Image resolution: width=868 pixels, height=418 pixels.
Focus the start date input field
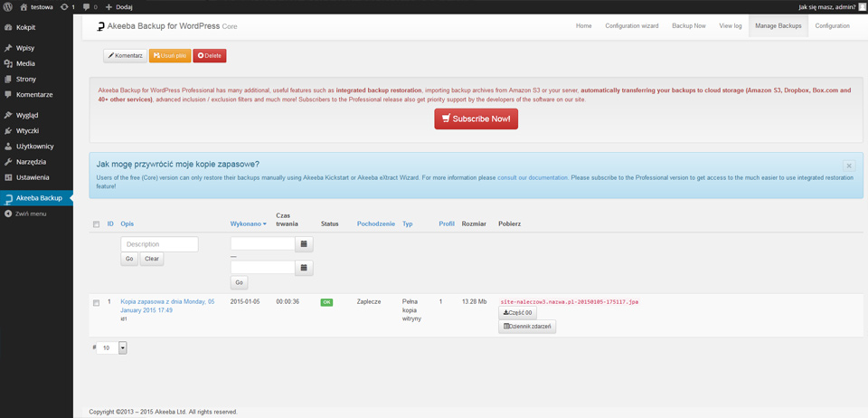click(263, 243)
